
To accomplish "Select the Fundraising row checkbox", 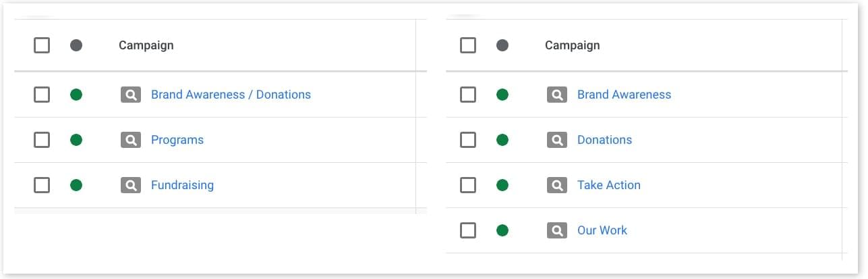I will coord(42,185).
